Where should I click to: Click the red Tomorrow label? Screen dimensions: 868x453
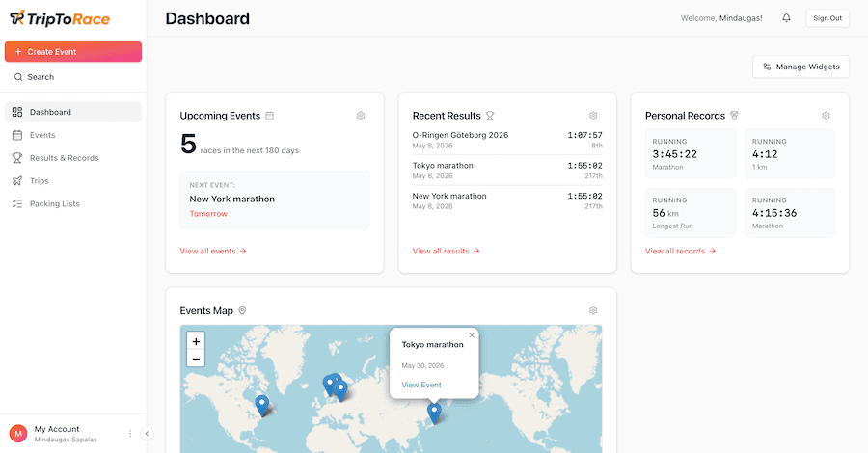tap(208, 214)
